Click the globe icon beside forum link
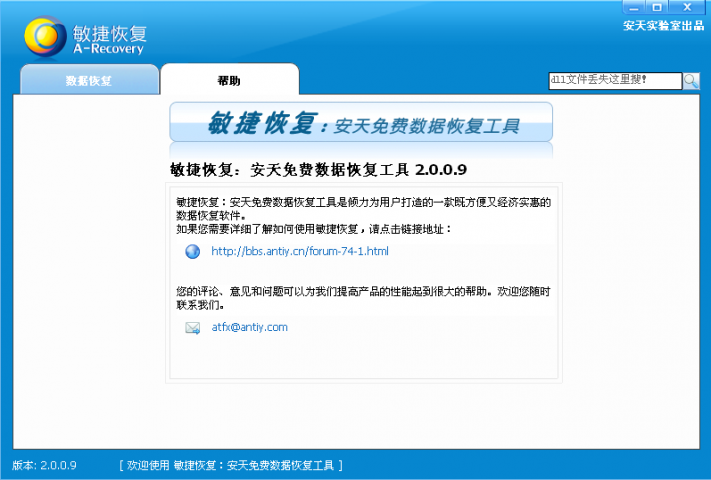 (193, 252)
